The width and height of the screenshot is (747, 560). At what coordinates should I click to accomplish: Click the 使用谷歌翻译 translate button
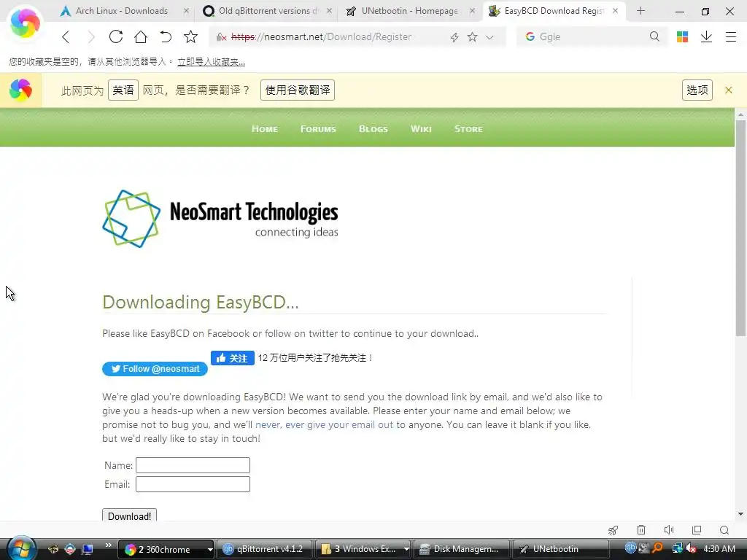click(x=298, y=90)
